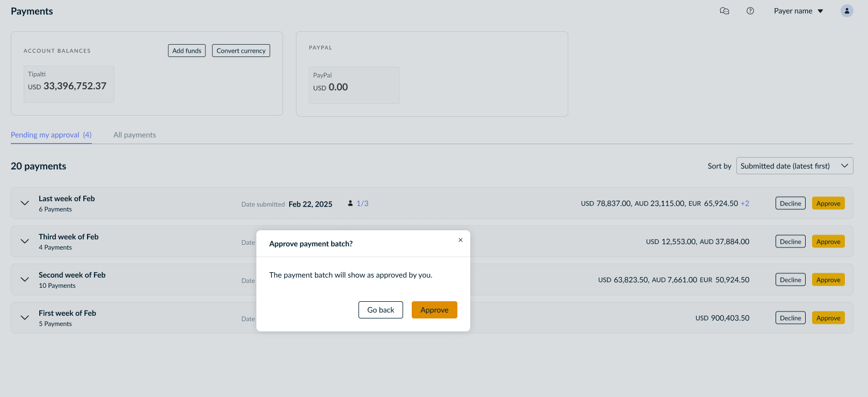Click the approver person icon beside 1/3
The image size is (868, 397).
coord(350,203)
